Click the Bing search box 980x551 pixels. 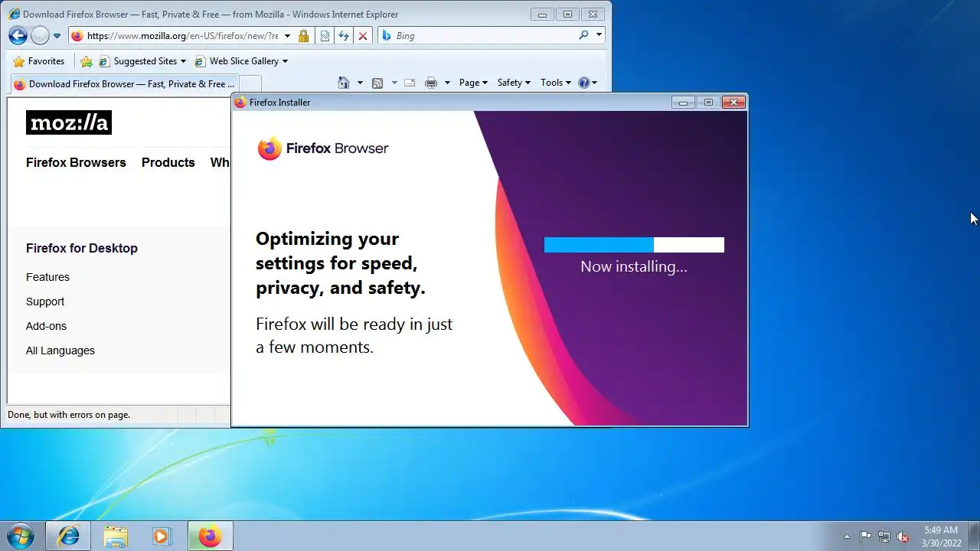[484, 35]
